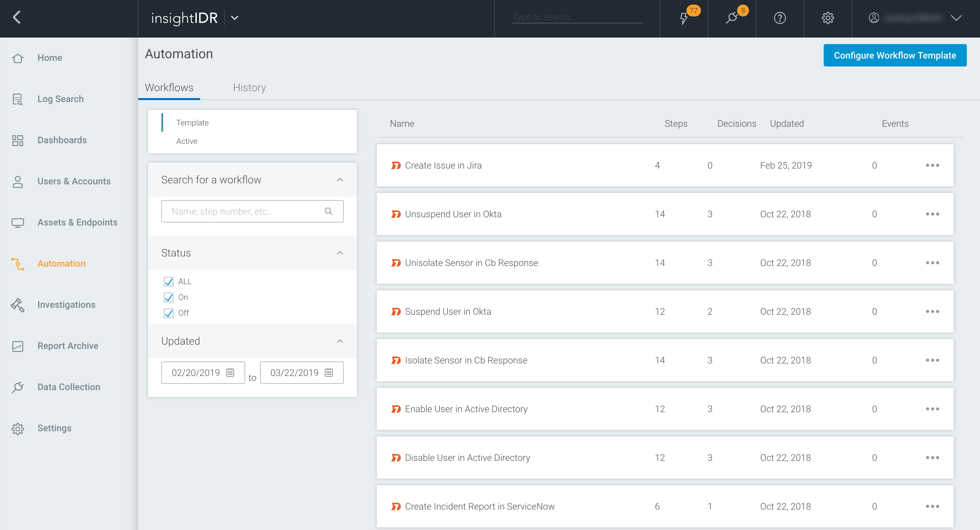Toggle the Off status checkbox
This screenshot has width=980, height=530.
tap(168, 313)
